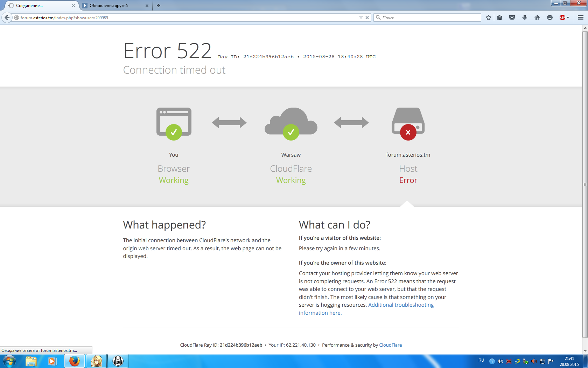Screen dimensions: 588x368
Task: Stop loading the page with X button
Action: (x=367, y=18)
